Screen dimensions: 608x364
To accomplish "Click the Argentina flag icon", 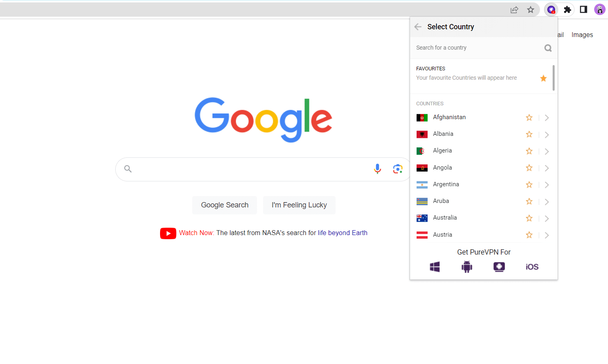I will [x=422, y=185].
